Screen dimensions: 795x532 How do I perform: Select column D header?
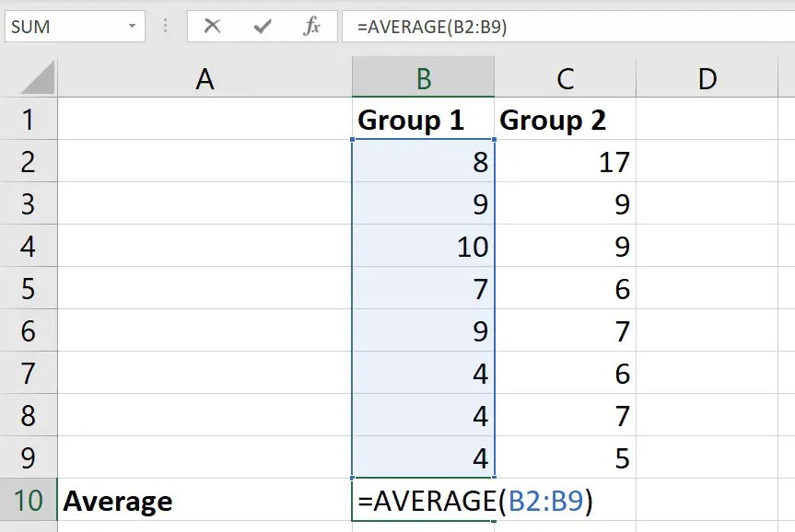(707, 79)
